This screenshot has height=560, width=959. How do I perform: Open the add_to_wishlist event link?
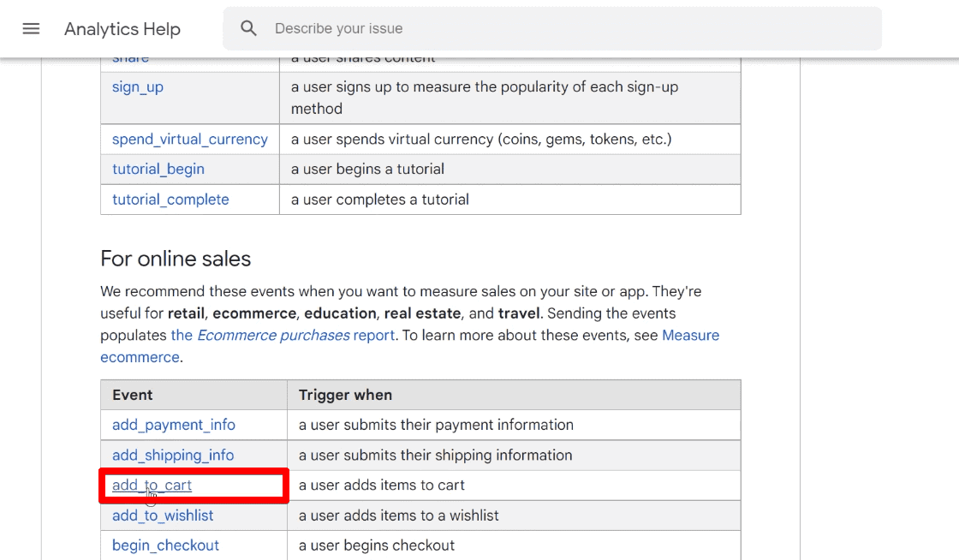[x=162, y=515]
